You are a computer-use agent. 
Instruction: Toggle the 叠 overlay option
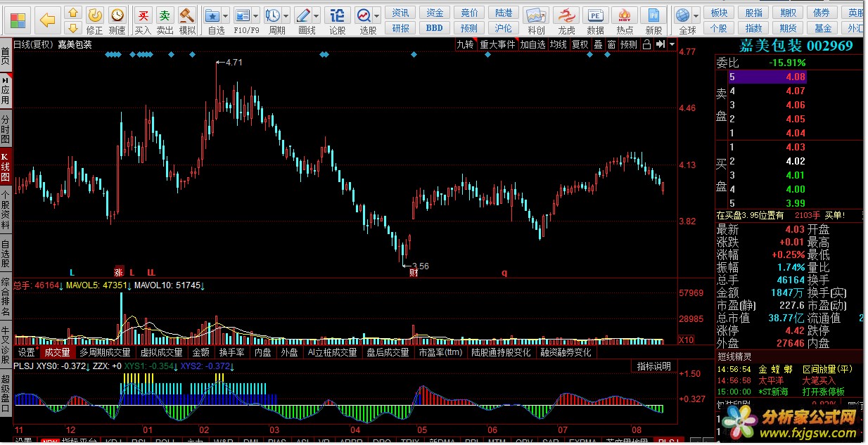[598, 44]
